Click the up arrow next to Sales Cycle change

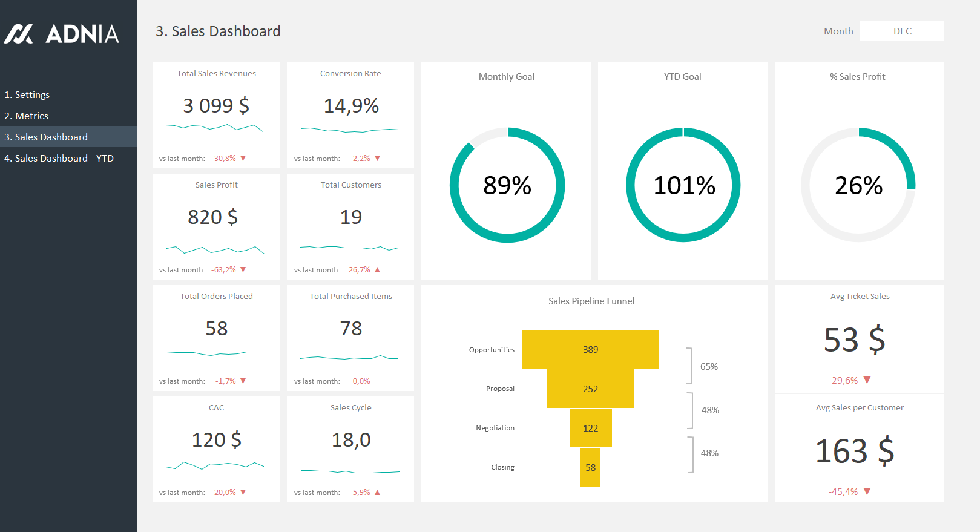coord(377,493)
